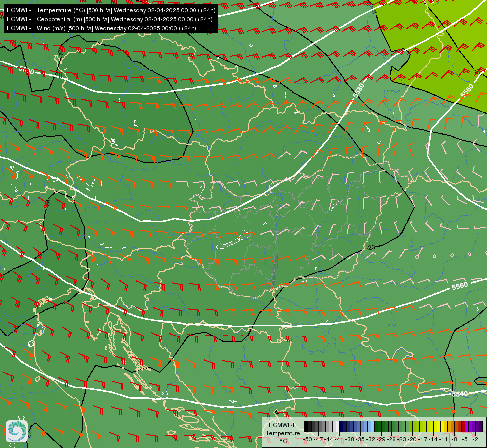
Task: Click the darkest navy legend swatch
Action: pyautogui.click(x=341, y=426)
